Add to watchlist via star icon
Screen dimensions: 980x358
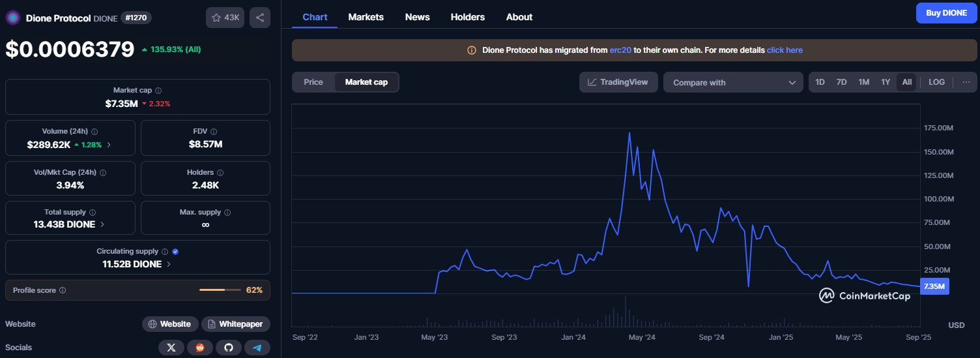(225, 18)
